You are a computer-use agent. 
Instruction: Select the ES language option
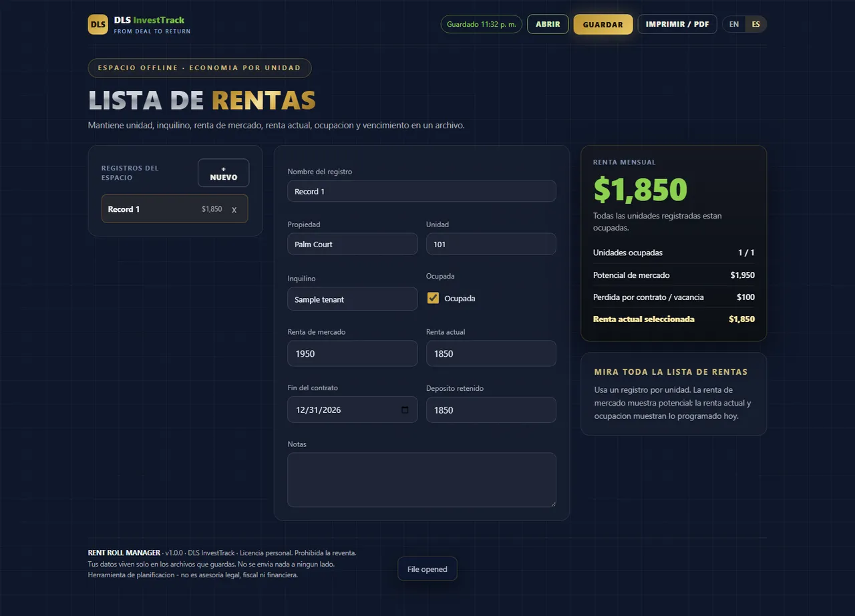[755, 24]
